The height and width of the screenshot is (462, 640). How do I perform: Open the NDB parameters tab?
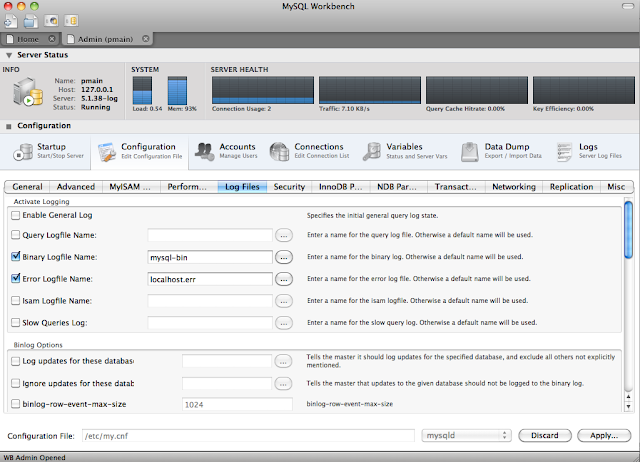[x=398, y=187]
